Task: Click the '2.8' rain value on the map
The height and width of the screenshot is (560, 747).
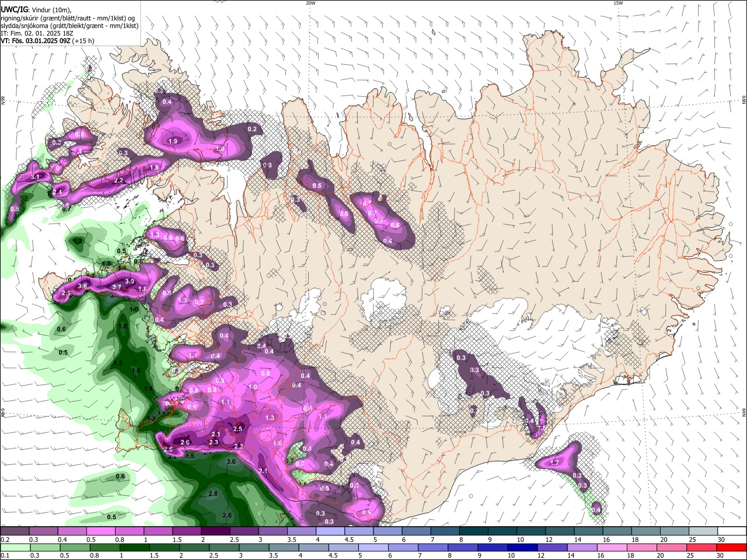Action: point(212,494)
